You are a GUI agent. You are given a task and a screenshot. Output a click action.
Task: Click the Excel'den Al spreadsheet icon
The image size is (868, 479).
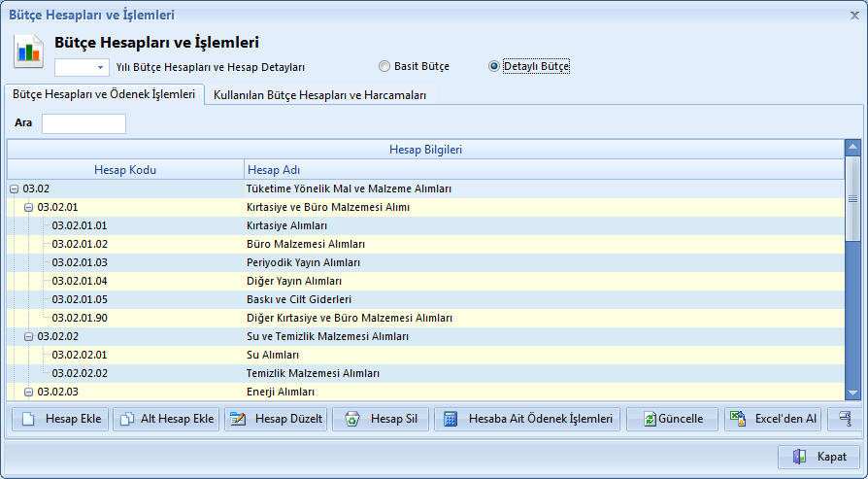739,420
